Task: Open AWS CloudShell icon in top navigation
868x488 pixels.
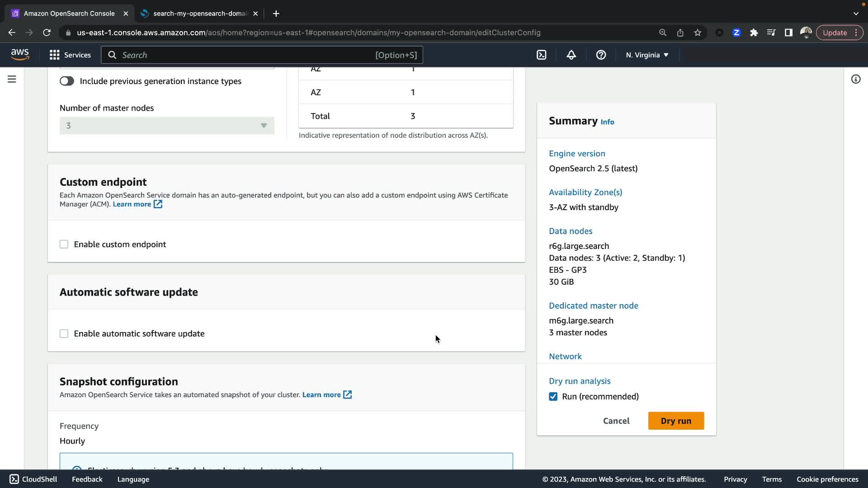Action: pyautogui.click(x=541, y=55)
